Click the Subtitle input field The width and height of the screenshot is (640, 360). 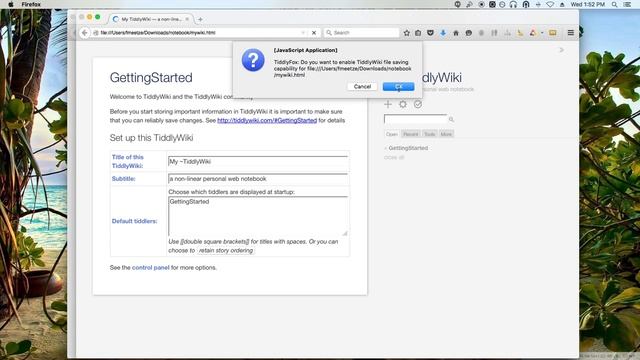pos(258,179)
